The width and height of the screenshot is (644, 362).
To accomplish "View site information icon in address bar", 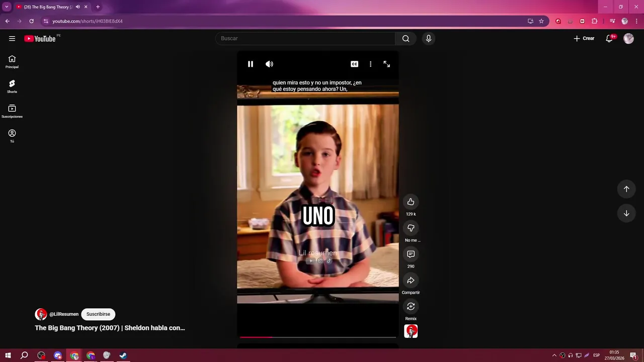I will click(46, 21).
